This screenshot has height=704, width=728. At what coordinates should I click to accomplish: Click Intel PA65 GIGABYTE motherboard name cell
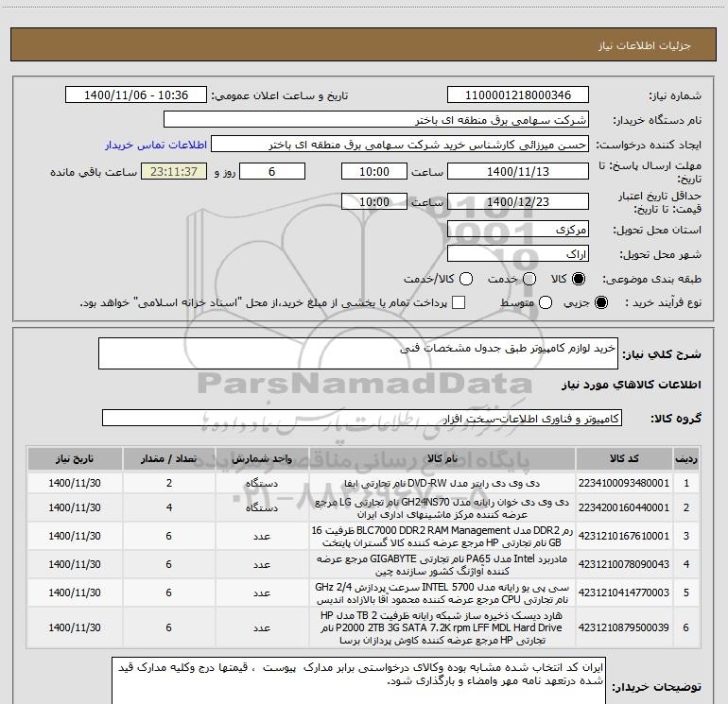[442, 564]
